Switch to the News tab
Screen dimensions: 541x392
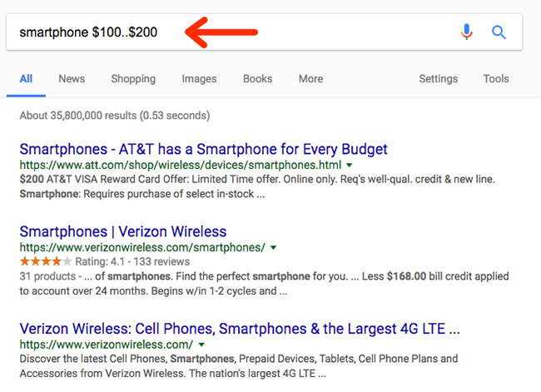[x=72, y=79]
